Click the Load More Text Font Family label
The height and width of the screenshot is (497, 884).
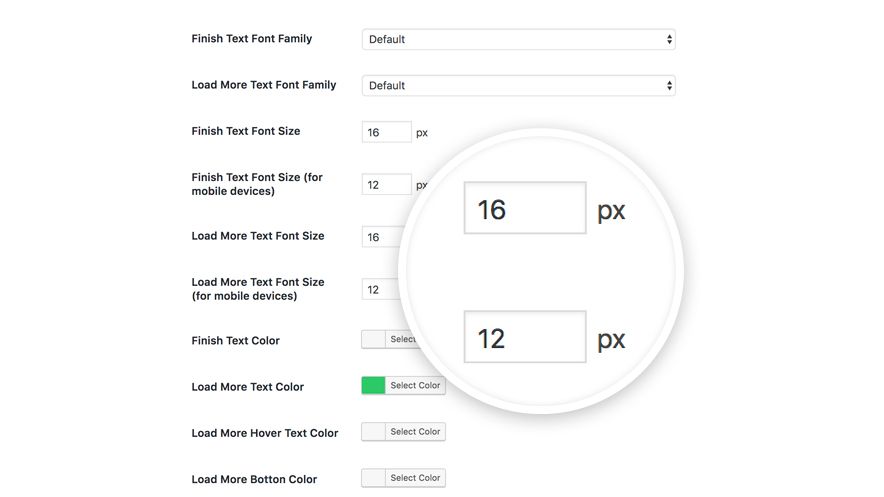pos(264,85)
